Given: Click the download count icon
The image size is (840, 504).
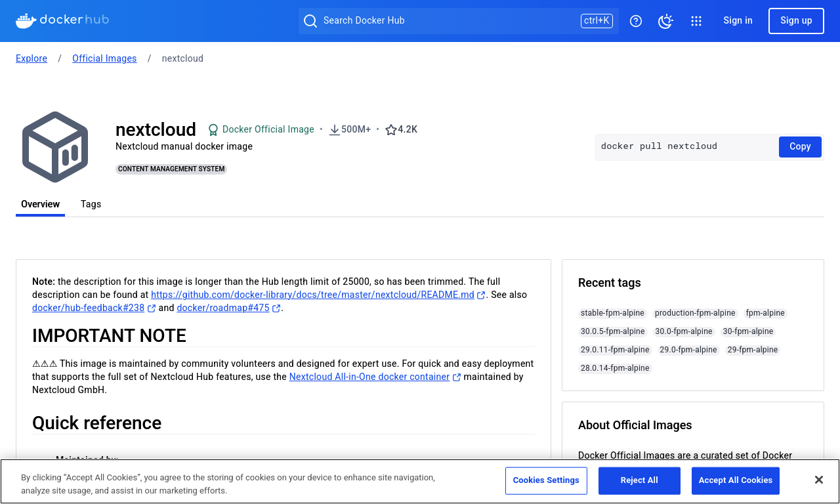Looking at the screenshot, I should click(335, 130).
